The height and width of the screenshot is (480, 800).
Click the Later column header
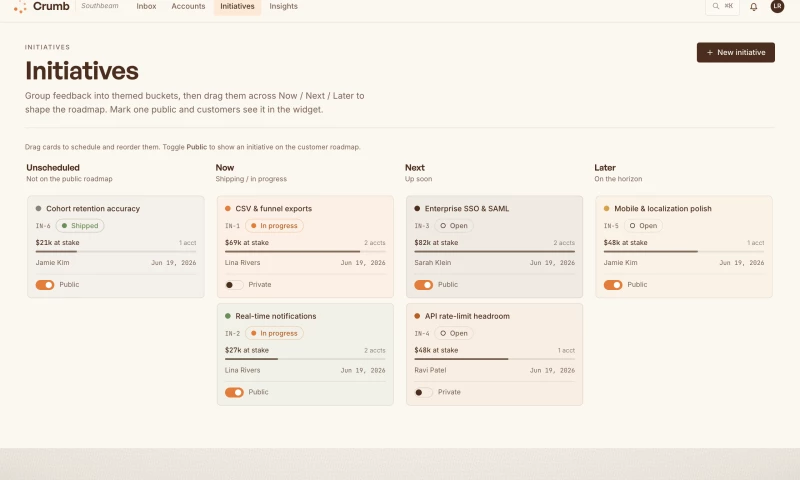(605, 168)
